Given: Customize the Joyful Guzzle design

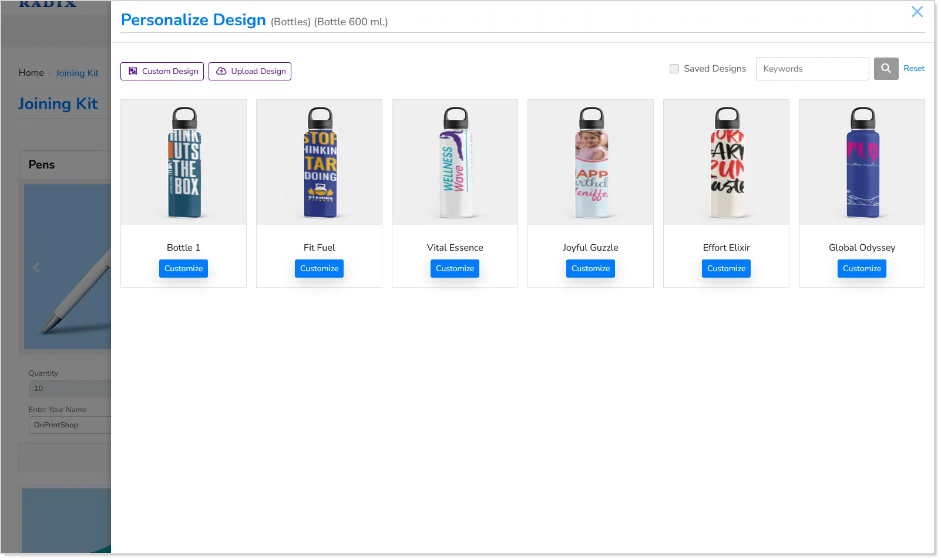Looking at the screenshot, I should (590, 268).
